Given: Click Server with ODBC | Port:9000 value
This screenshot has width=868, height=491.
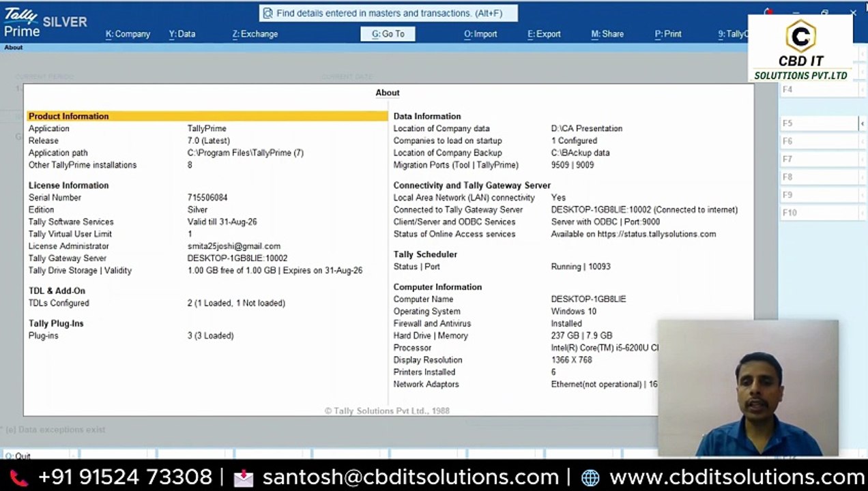Looking at the screenshot, I should 605,222.
